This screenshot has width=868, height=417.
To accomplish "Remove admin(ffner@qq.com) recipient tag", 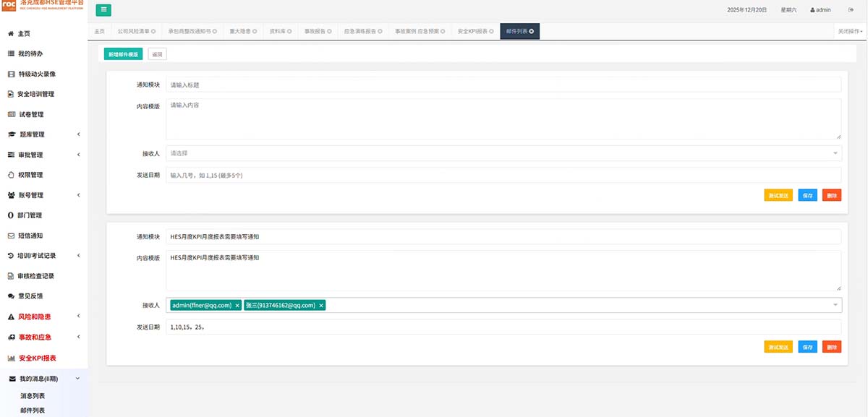I will [237, 306].
